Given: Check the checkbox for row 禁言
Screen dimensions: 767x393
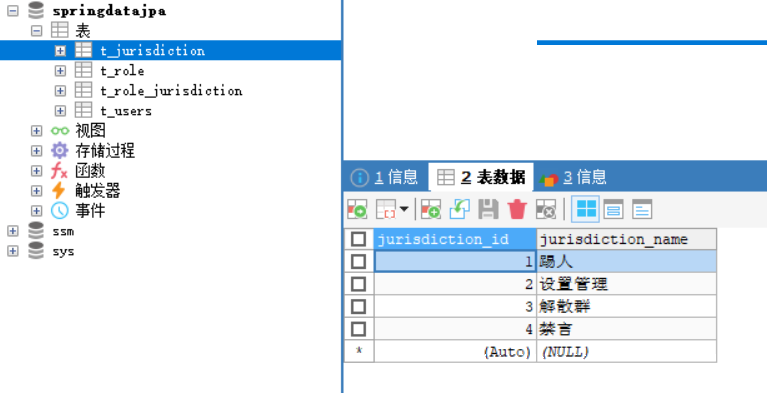Looking at the screenshot, I should (x=359, y=329).
